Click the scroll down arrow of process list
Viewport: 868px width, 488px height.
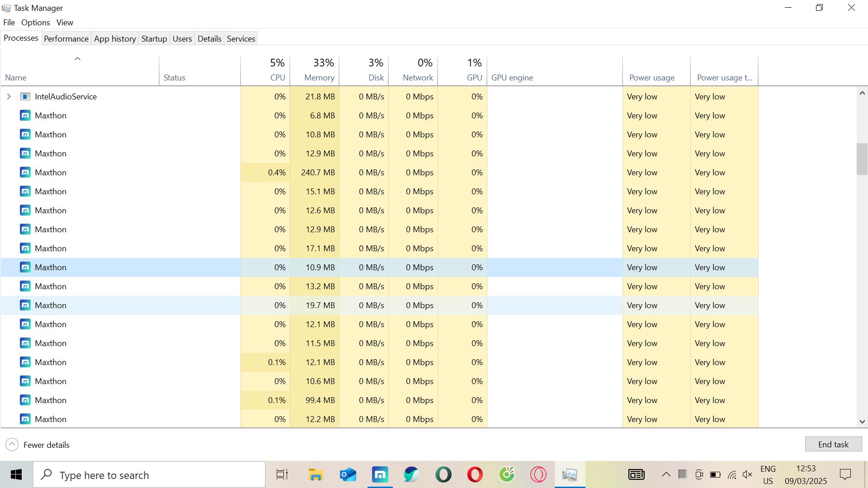tap(862, 421)
